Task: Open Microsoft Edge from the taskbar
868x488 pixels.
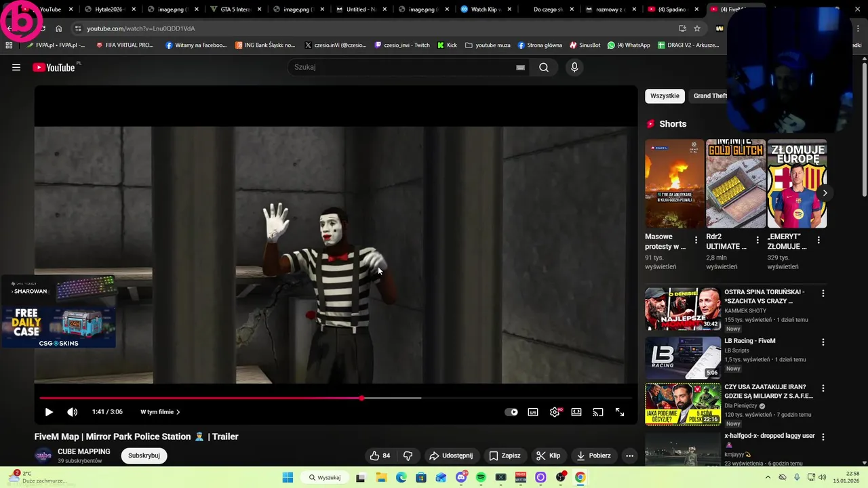Action: click(401, 477)
